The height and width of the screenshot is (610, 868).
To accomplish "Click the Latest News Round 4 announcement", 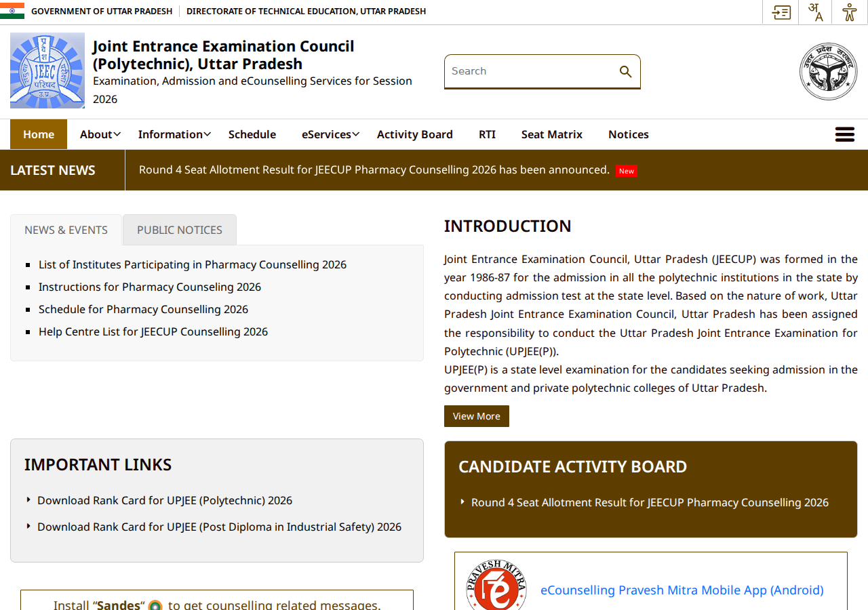I will [x=374, y=169].
